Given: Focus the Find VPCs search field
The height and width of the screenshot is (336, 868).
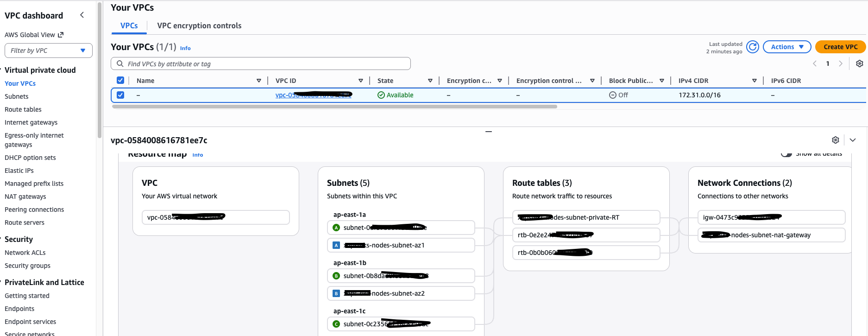Looking at the screenshot, I should tap(261, 64).
